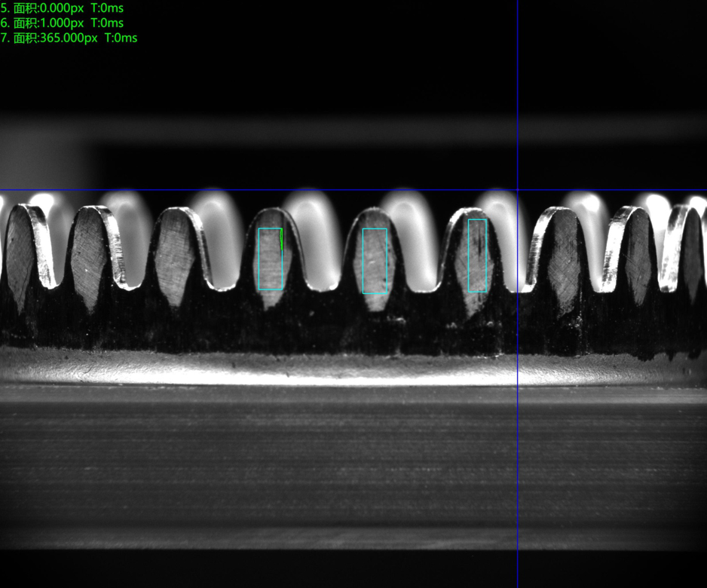Select the right cyan ROI rectangle
The image size is (707, 588).
pyautogui.click(x=477, y=256)
